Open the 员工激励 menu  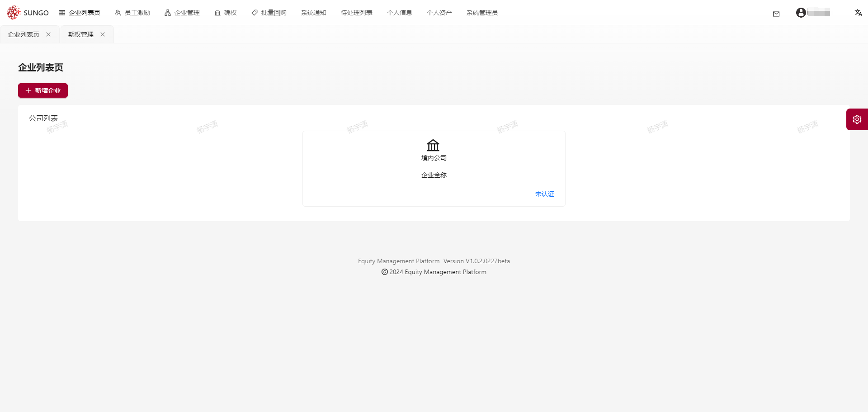click(x=132, y=13)
